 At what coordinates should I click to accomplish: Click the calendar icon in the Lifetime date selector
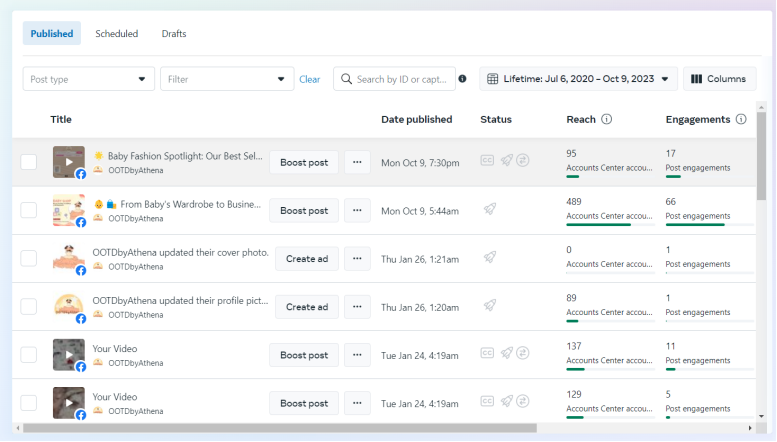tap(493, 79)
